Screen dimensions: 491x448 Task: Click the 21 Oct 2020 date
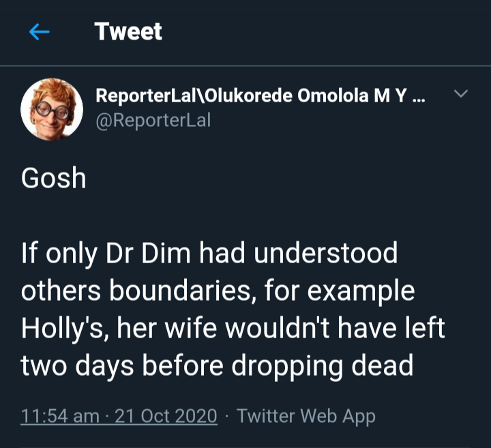click(166, 416)
